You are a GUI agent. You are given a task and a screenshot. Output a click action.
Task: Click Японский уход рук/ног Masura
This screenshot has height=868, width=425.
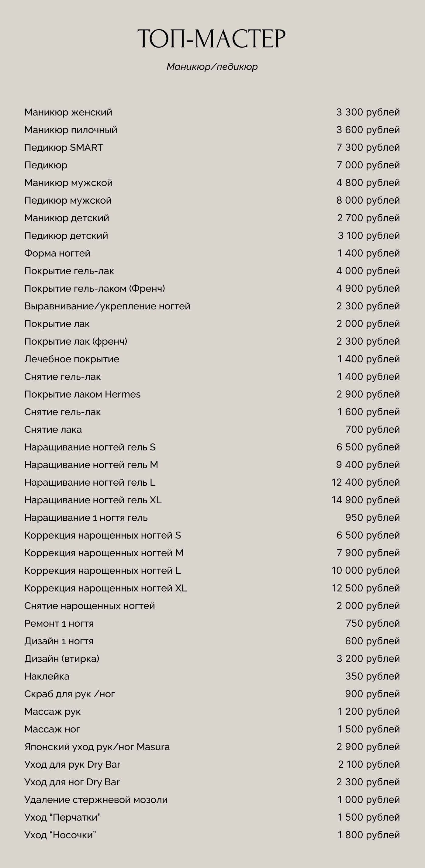(x=97, y=747)
